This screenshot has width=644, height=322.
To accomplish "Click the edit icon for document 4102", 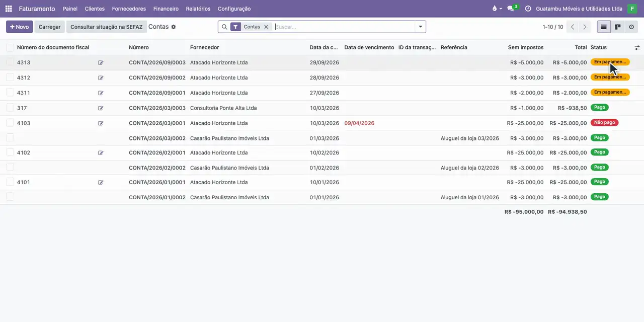I will pyautogui.click(x=101, y=153).
